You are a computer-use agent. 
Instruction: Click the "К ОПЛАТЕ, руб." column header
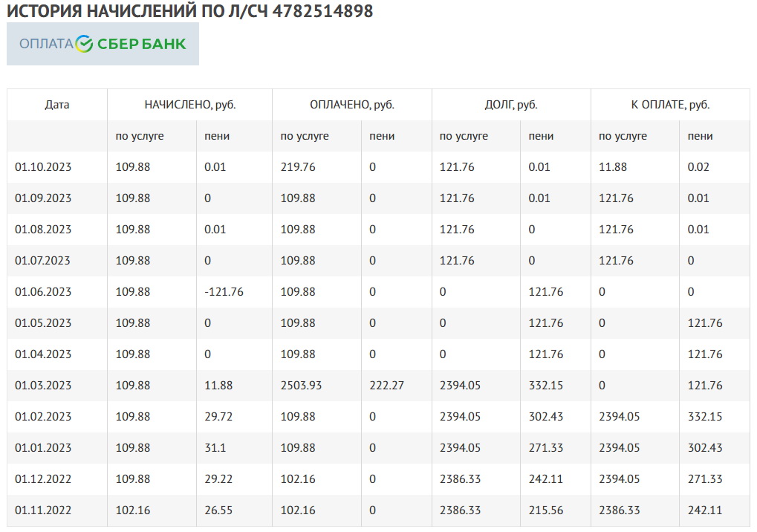point(669,105)
